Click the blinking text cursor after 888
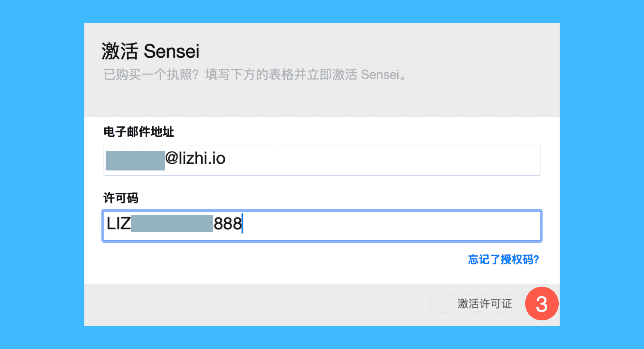Screen dimensions: 644x349 (242, 224)
